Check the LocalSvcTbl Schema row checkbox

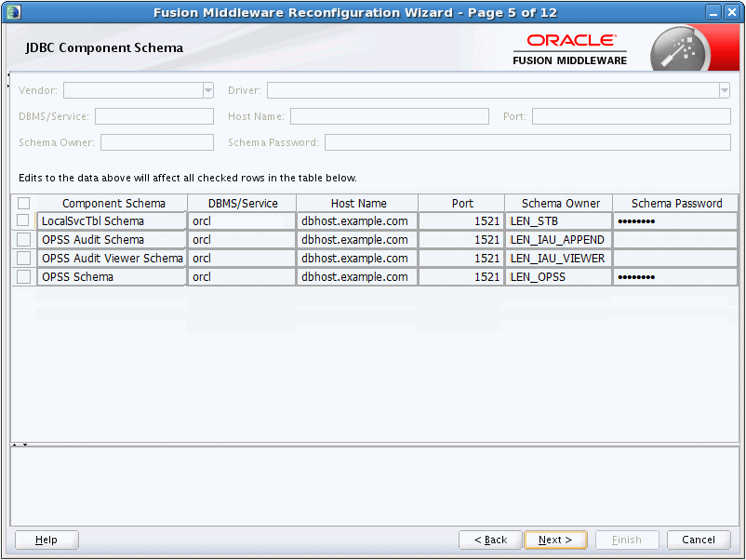23,220
